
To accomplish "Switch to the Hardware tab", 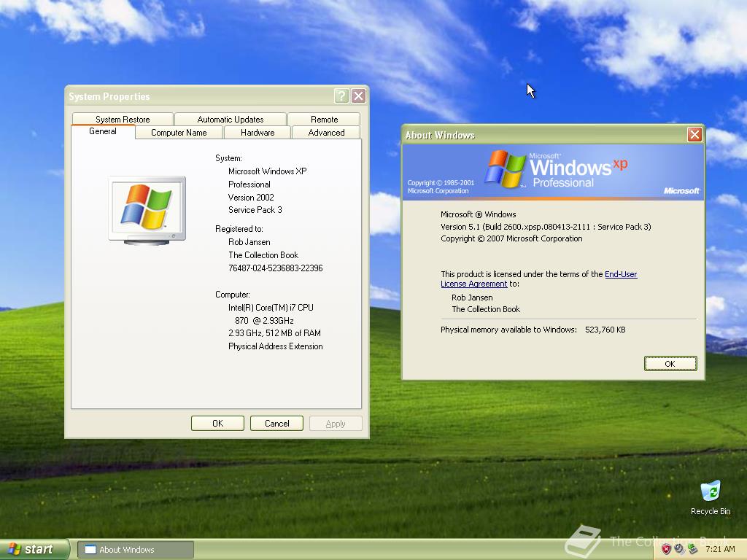I will pyautogui.click(x=258, y=133).
